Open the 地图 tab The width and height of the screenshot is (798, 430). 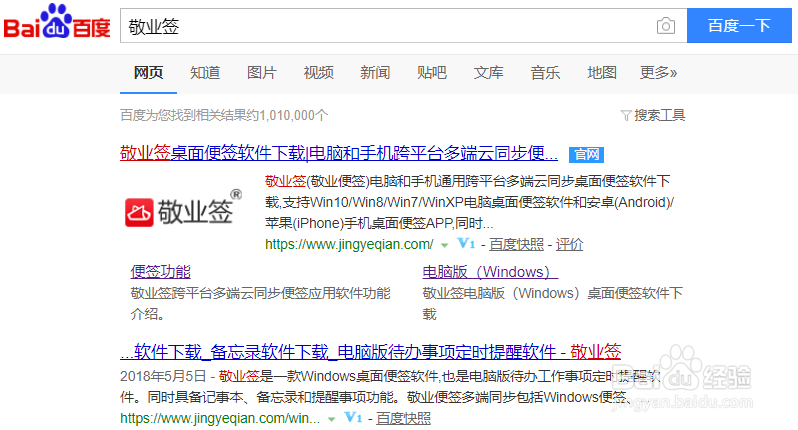click(x=602, y=73)
